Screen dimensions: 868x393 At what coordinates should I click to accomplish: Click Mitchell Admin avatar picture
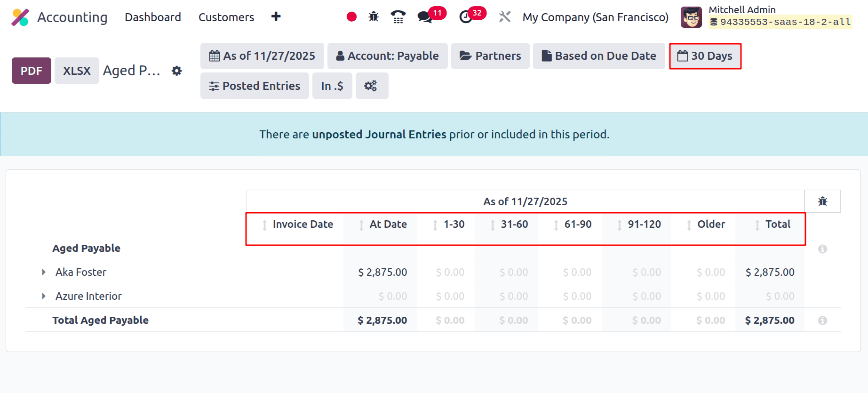click(691, 17)
